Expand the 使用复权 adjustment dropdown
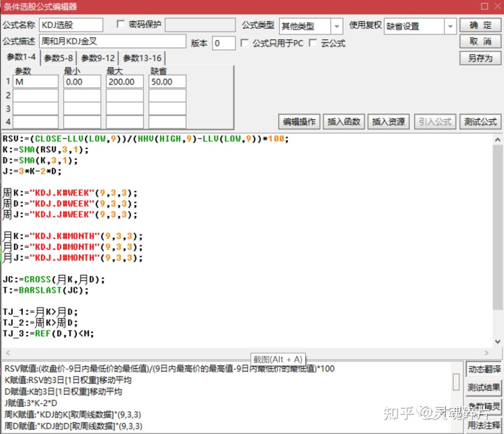 (450, 26)
